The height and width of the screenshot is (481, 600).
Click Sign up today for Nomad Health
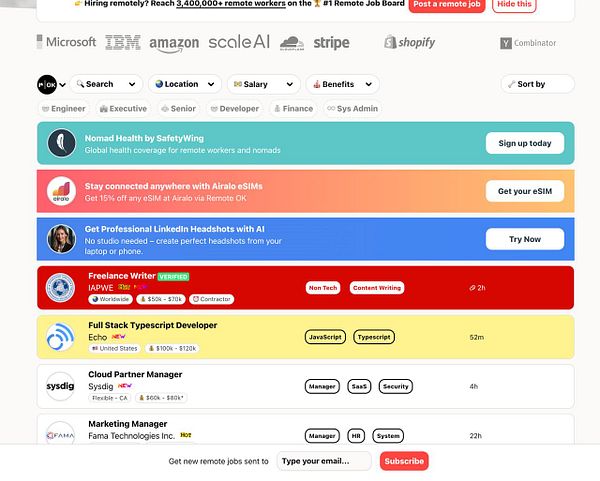(x=525, y=143)
